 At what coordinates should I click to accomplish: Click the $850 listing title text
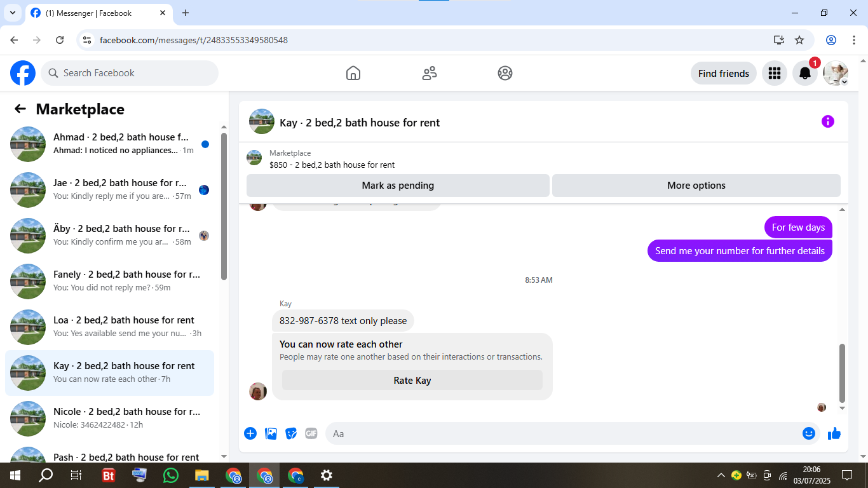pos(332,165)
